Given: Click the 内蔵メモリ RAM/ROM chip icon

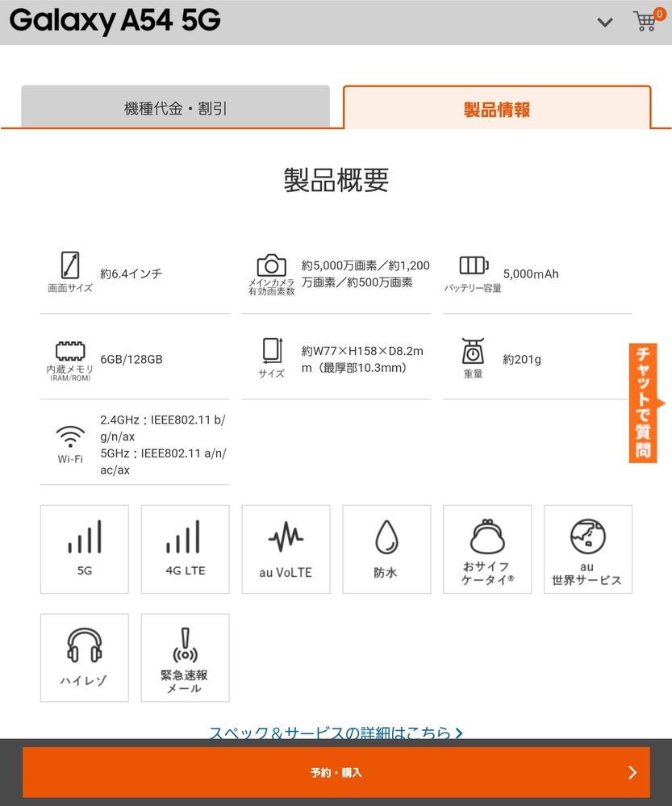Looking at the screenshot, I should click(70, 351).
